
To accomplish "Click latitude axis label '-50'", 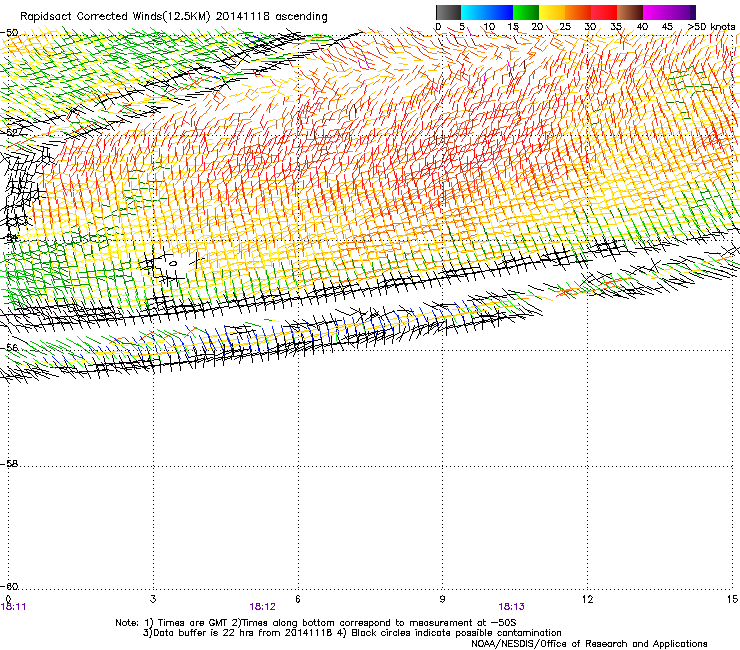I will point(9,33).
